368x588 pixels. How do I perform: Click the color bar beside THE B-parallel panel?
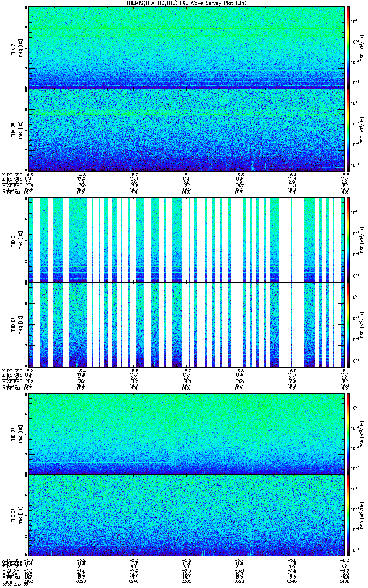point(348,515)
